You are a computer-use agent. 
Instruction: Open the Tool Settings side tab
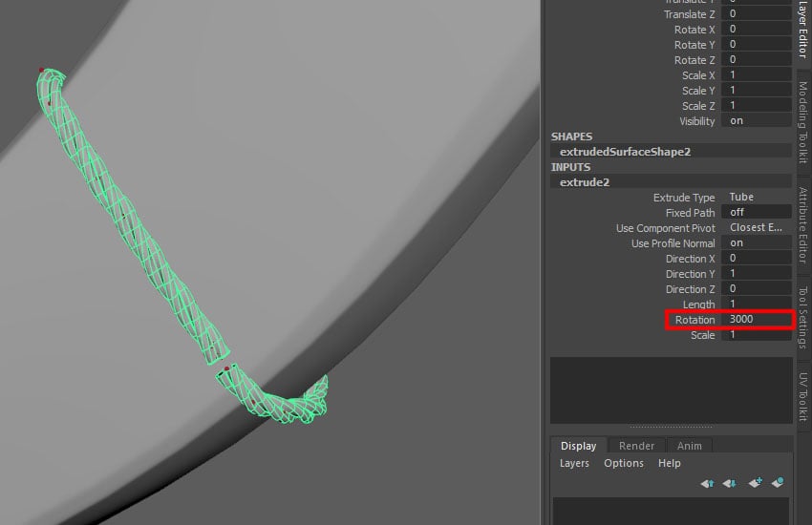point(802,318)
